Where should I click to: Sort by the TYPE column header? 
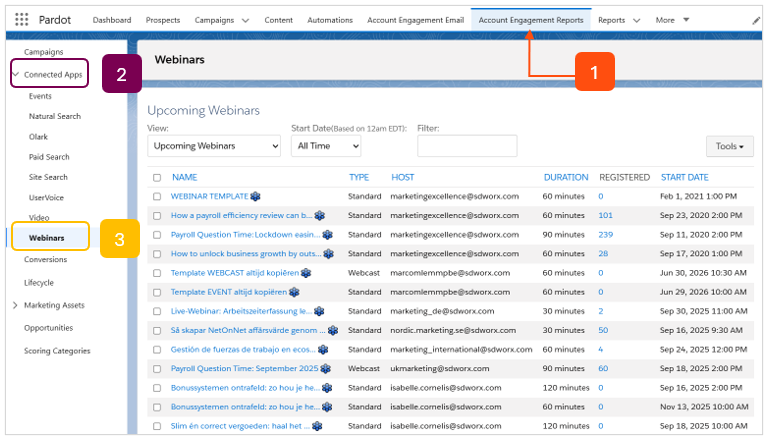coord(359,177)
